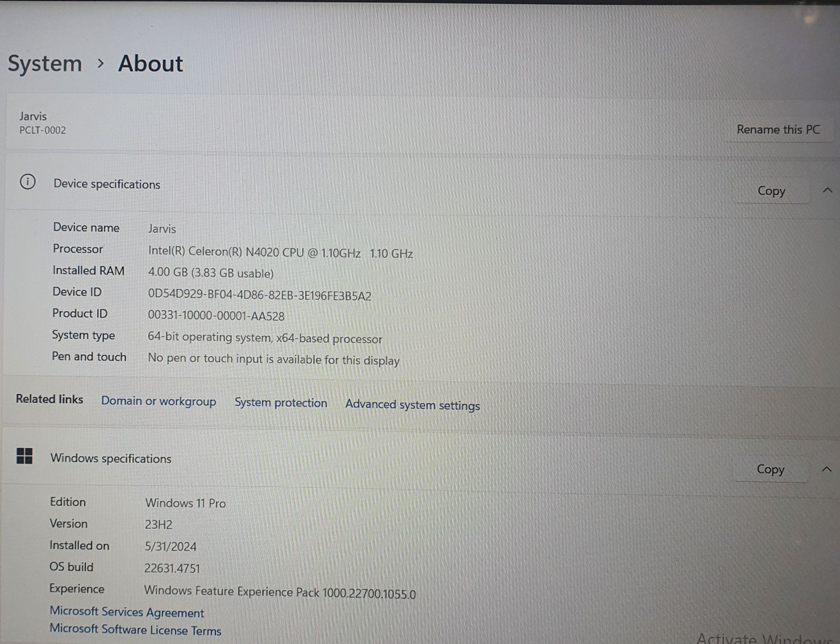Open System protection link
This screenshot has height=644, width=840.
281,403
